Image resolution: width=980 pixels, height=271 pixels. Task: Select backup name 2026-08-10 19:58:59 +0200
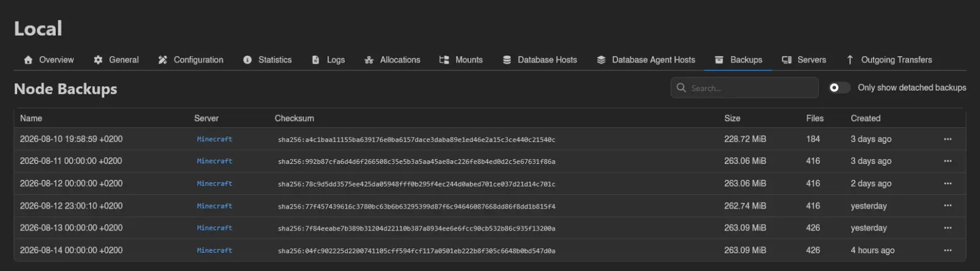(71, 139)
